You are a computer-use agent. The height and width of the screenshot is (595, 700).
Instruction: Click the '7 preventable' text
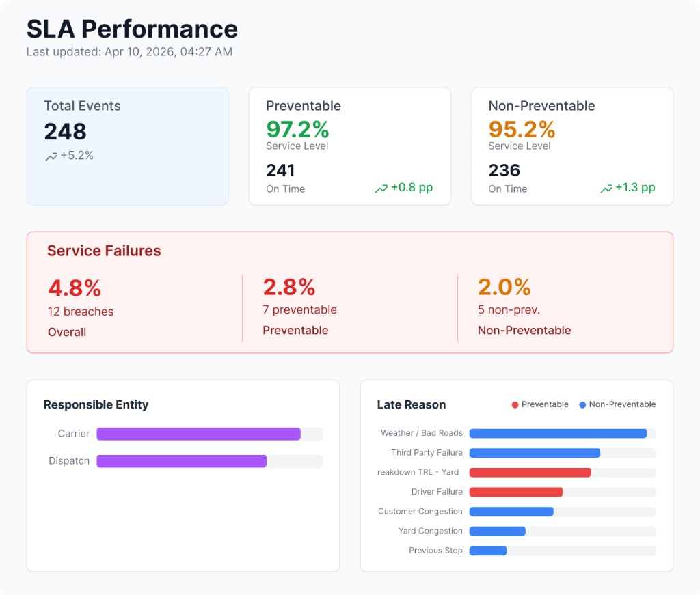(x=299, y=309)
